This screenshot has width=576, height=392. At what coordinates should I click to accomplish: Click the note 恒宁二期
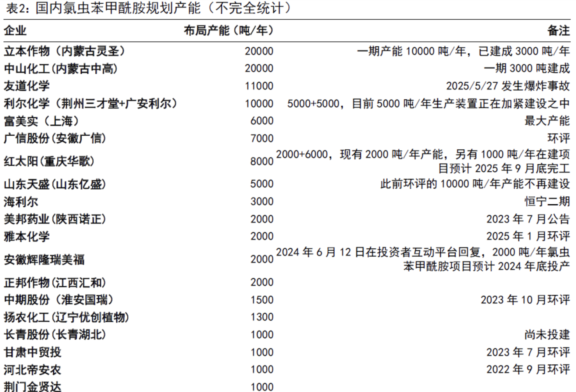pos(547,201)
